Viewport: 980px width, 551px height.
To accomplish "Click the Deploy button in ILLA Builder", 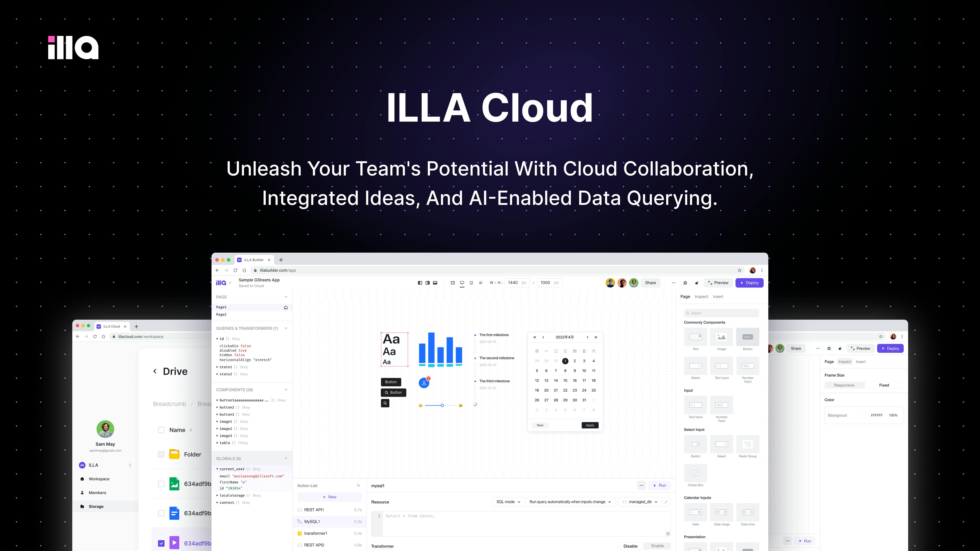I will tap(749, 282).
